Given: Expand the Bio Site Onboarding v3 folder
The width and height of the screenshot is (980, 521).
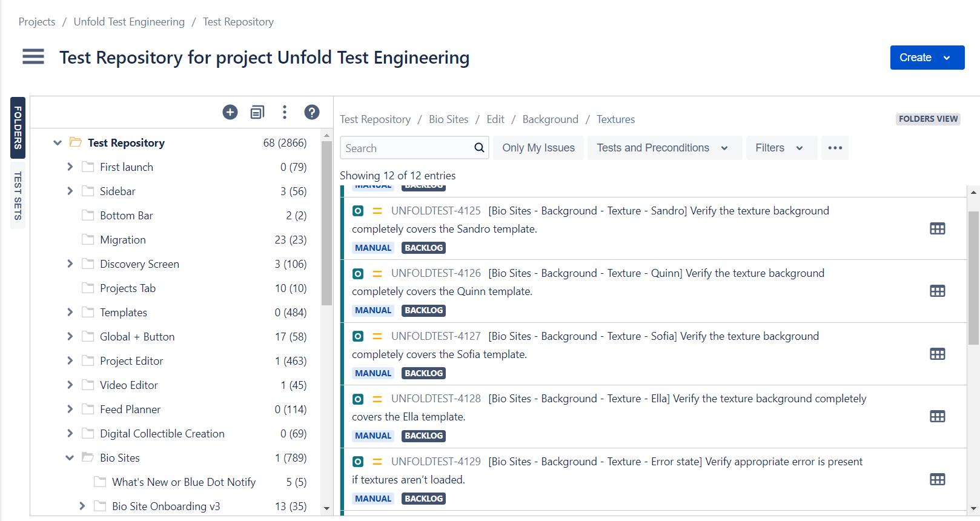Looking at the screenshot, I should click(x=82, y=506).
